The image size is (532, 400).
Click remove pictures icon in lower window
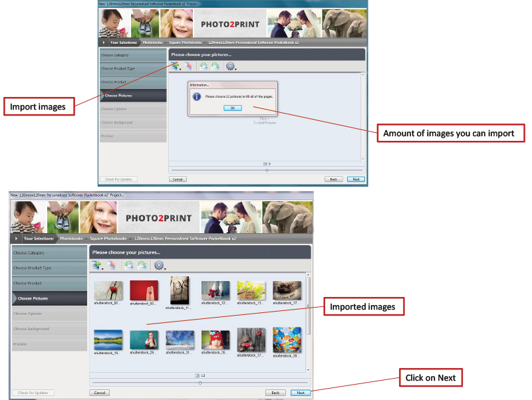(112, 265)
